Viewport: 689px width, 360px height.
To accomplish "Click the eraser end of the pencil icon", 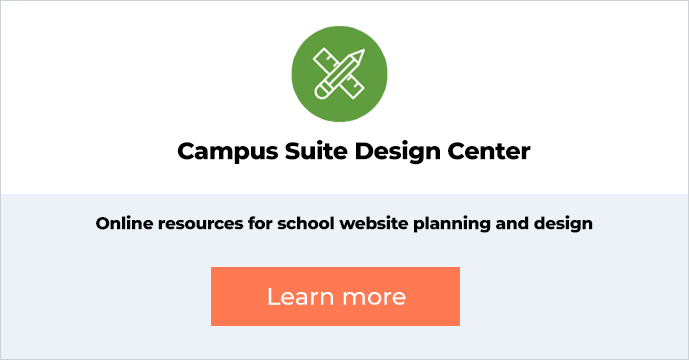I will tap(321, 92).
